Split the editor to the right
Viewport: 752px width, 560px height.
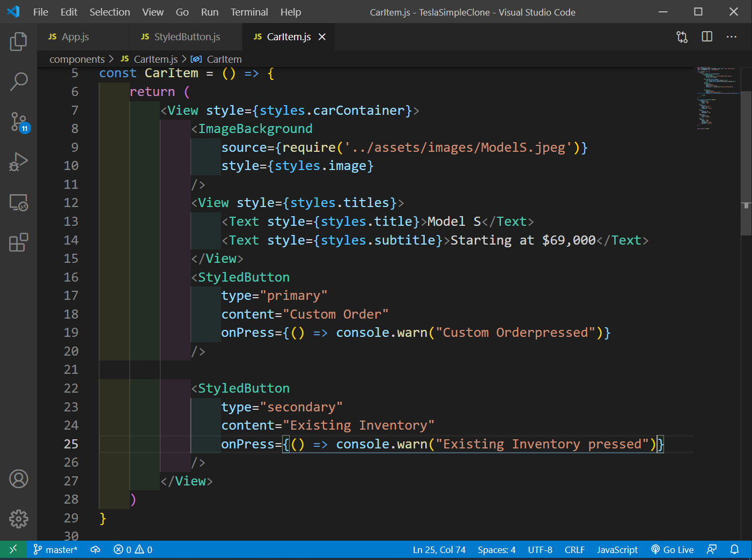(x=707, y=36)
